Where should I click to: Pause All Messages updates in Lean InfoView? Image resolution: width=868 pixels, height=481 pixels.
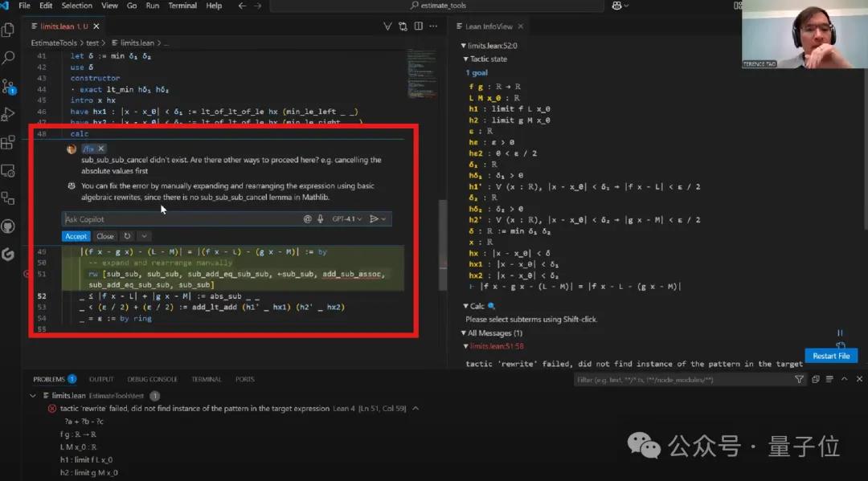(x=840, y=332)
